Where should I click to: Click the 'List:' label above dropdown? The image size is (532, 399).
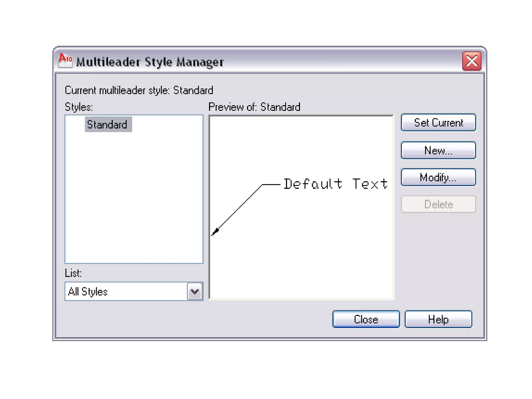[x=73, y=273]
